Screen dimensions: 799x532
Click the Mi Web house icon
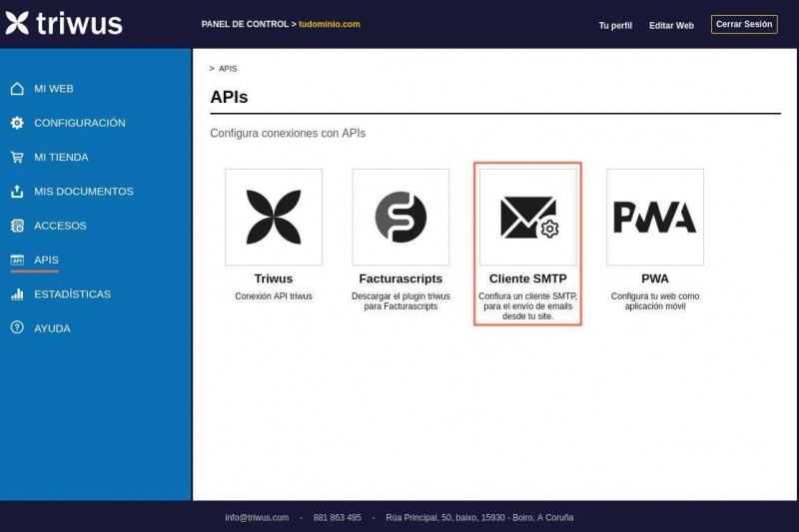17,89
